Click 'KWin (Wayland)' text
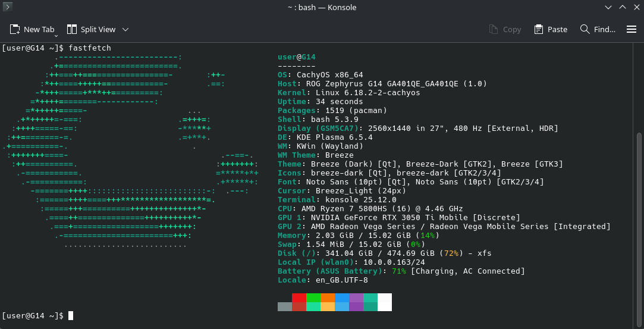Image resolution: width=644 pixels, height=329 pixels. [330, 146]
